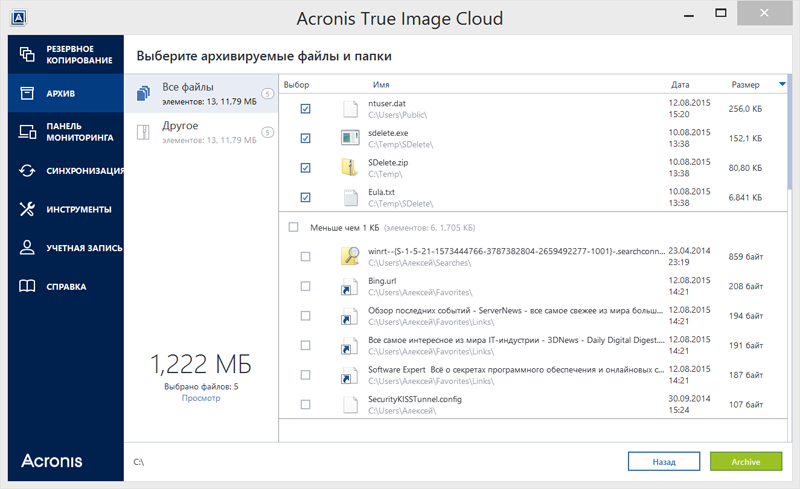Open Справка in the sidebar
800x489 pixels.
coord(66,287)
